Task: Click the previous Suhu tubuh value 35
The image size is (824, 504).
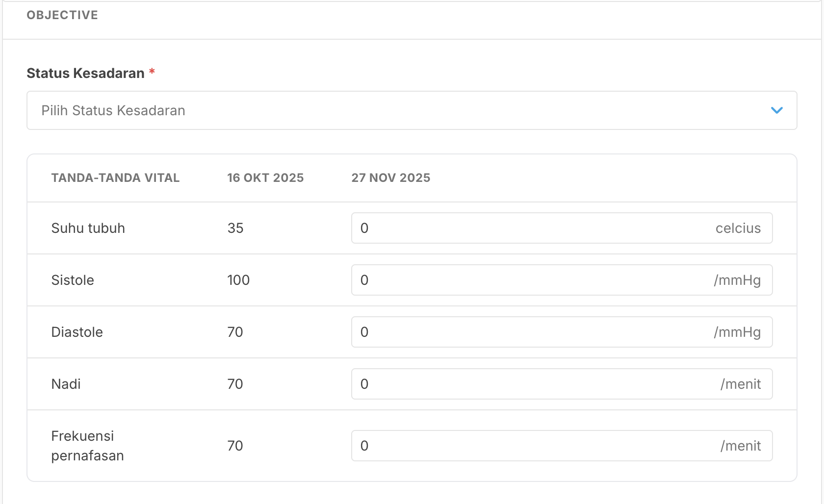Action: click(x=235, y=228)
